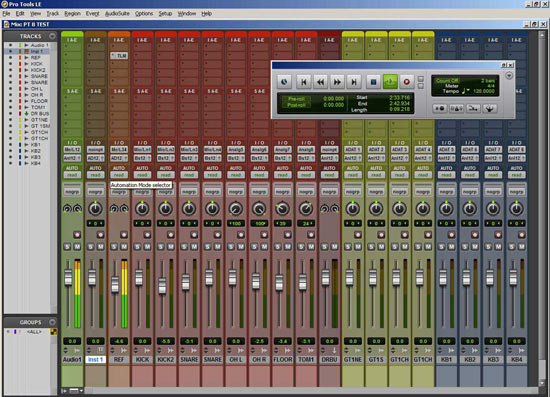Click the DRBU track name button
The image size is (550, 397).
[x=329, y=359]
